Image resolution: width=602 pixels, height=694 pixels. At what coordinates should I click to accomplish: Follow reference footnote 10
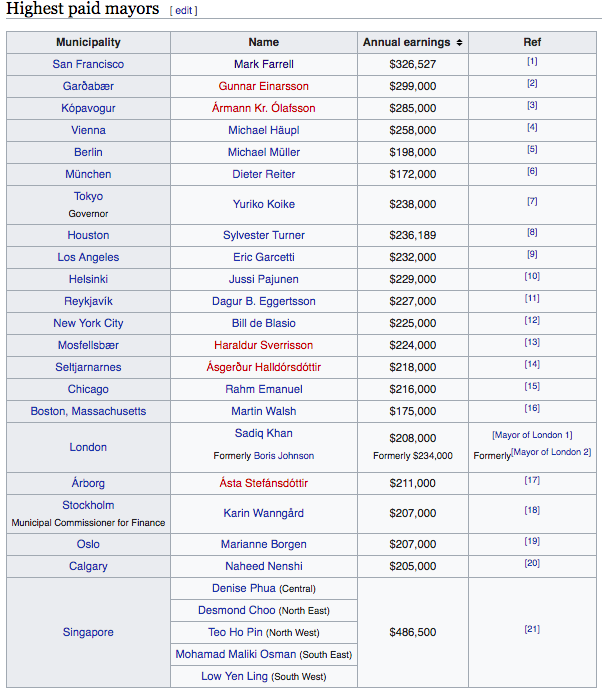pos(532,277)
